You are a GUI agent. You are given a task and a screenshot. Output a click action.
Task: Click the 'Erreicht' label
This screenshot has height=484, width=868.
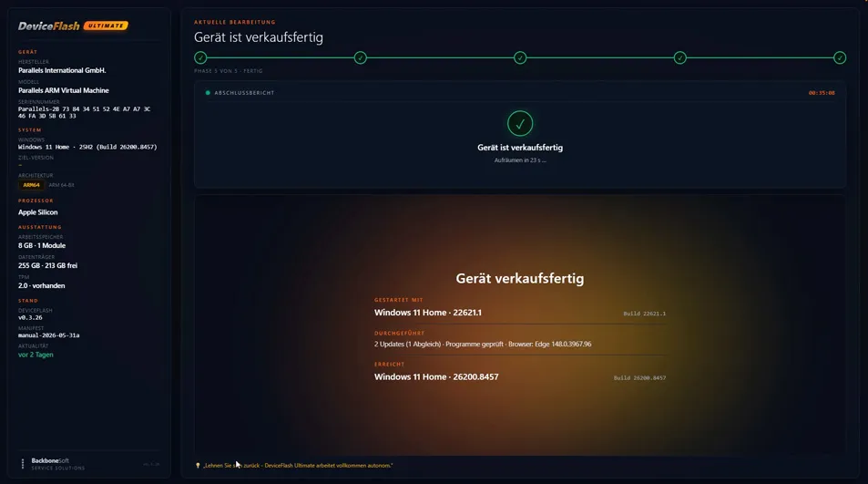coord(389,365)
